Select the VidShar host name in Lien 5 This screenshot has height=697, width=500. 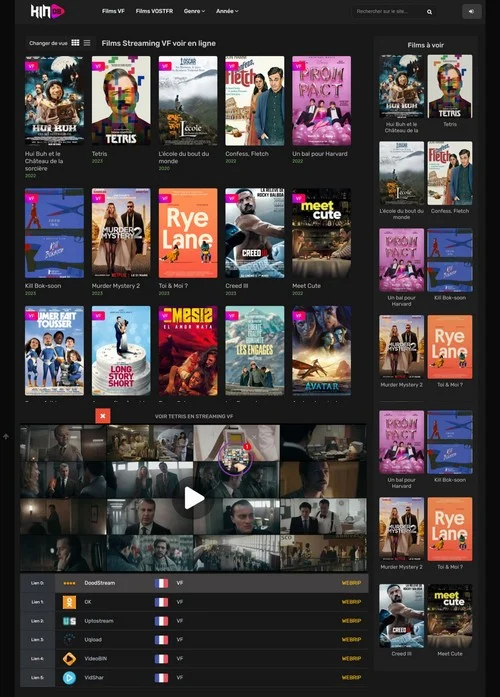[x=94, y=678]
